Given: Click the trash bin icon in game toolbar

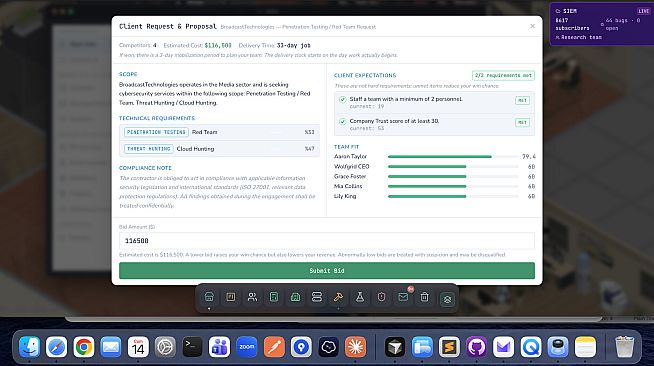Looking at the screenshot, I should tap(425, 297).
